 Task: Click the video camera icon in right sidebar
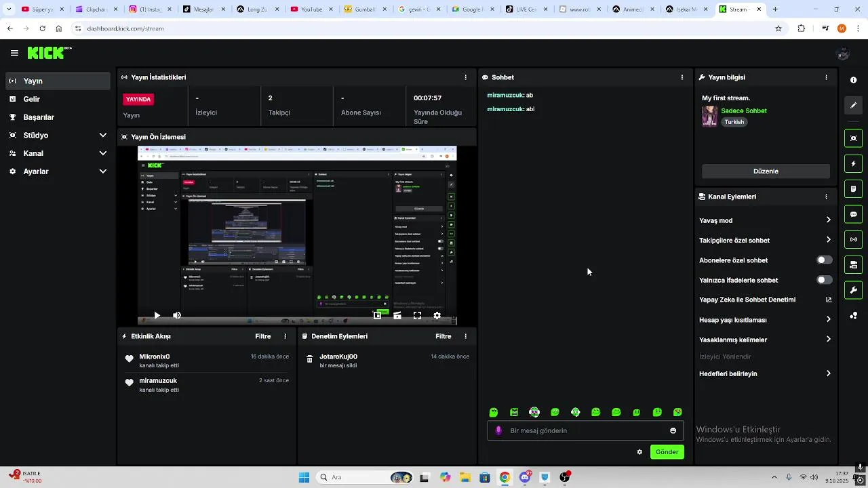(853, 264)
